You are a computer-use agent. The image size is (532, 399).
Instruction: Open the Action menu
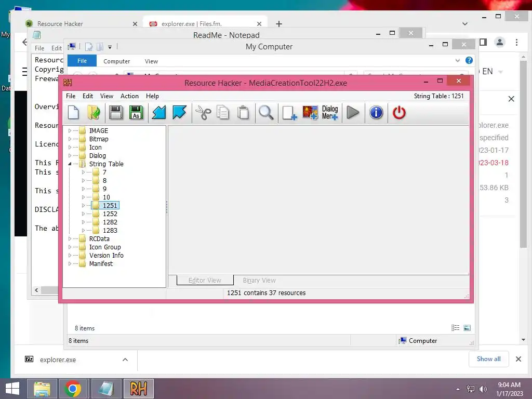tap(129, 96)
